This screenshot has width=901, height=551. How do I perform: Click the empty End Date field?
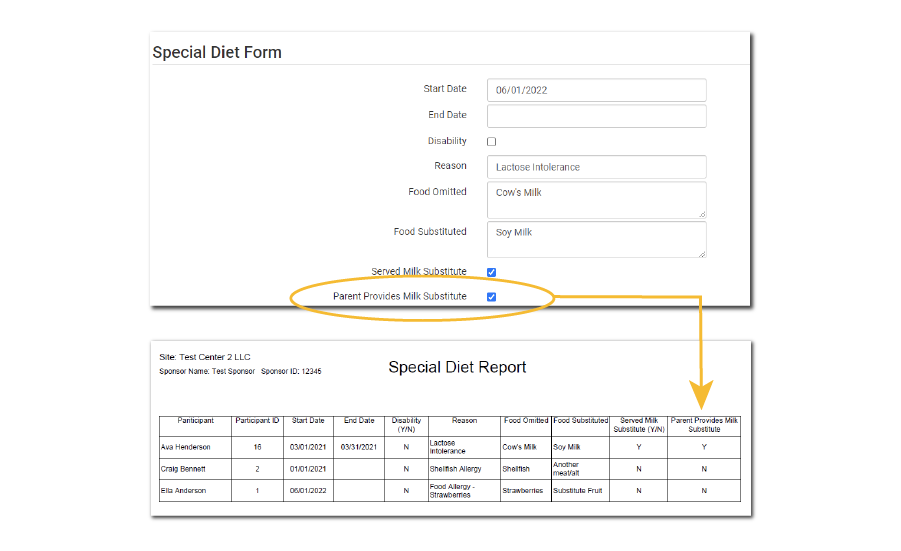[x=596, y=116]
